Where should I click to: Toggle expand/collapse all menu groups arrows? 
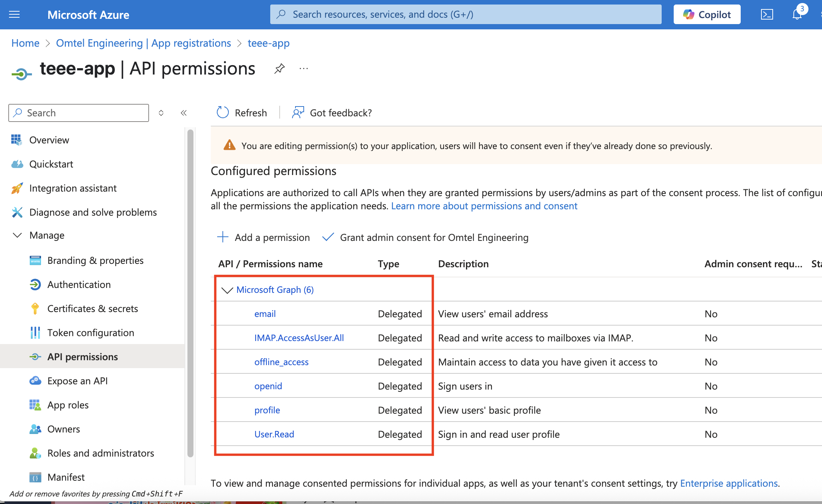[x=161, y=113]
